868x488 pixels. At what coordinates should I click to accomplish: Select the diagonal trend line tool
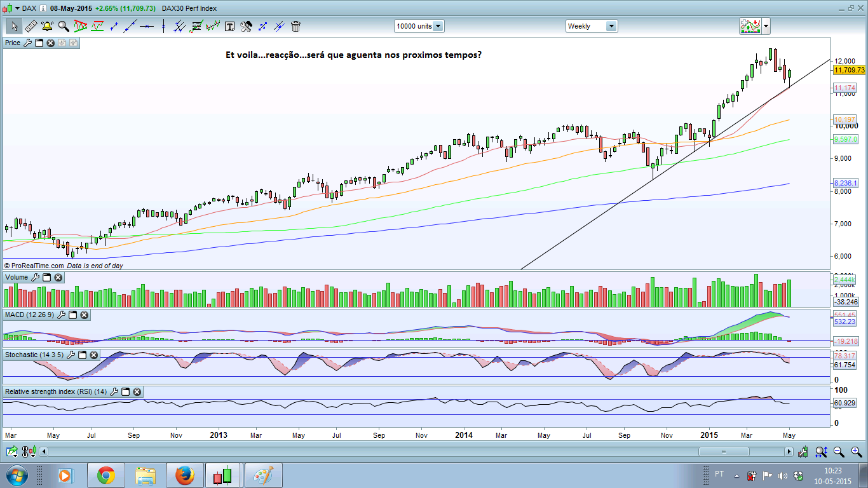[x=131, y=26]
